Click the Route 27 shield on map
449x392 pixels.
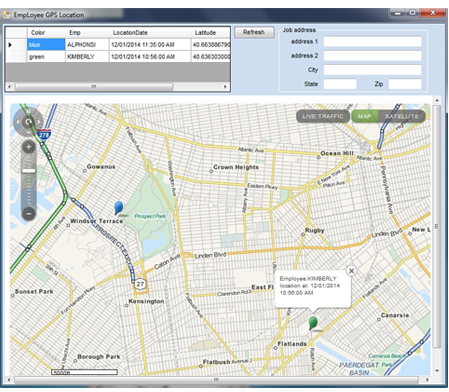coord(140,284)
